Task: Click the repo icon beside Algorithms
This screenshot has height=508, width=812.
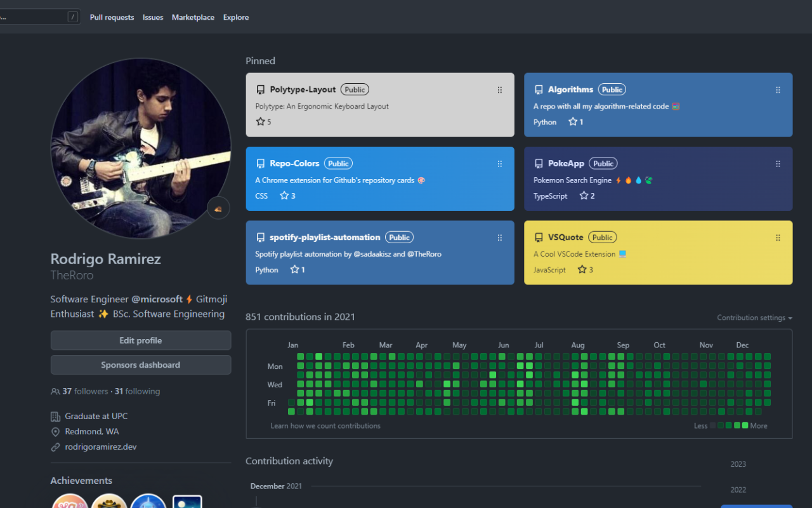Action: click(539, 90)
